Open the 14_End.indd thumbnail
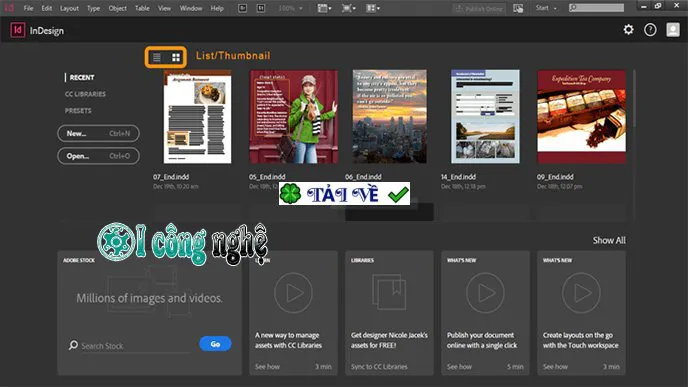 485,117
